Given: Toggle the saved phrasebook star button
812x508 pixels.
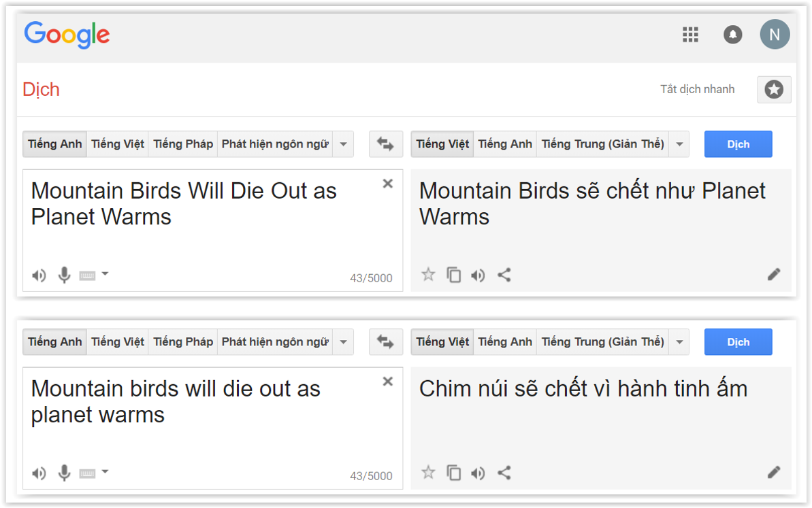Looking at the screenshot, I should point(773,89).
